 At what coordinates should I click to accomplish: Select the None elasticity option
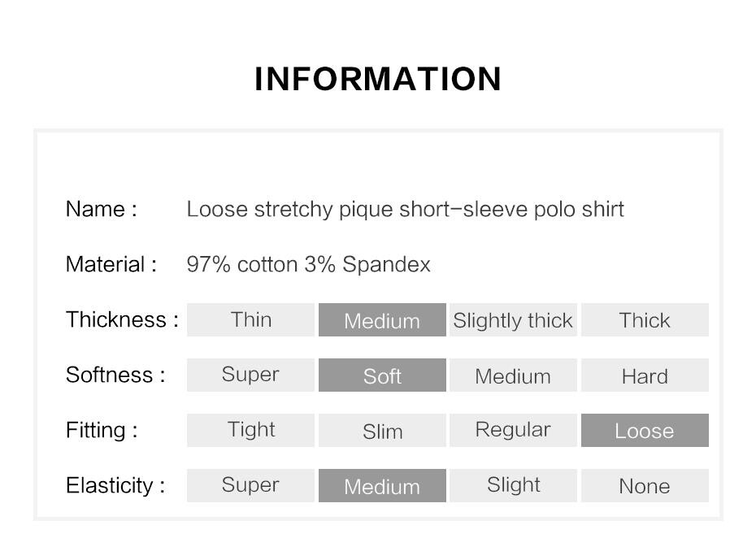click(645, 485)
